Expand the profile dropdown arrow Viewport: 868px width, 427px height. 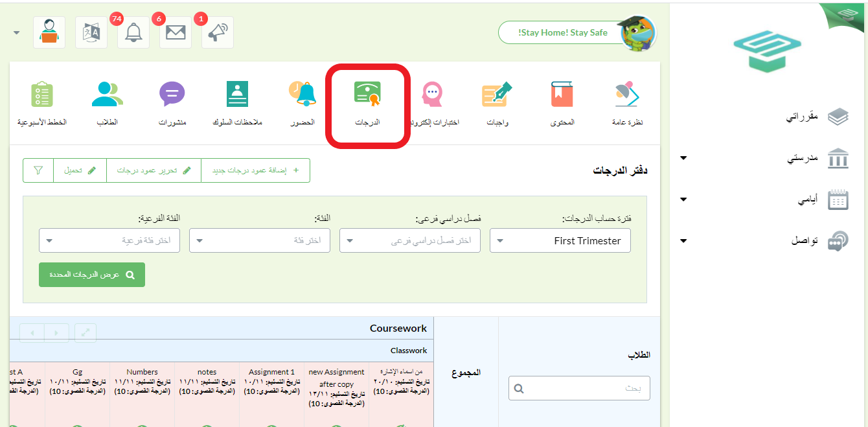tap(16, 33)
